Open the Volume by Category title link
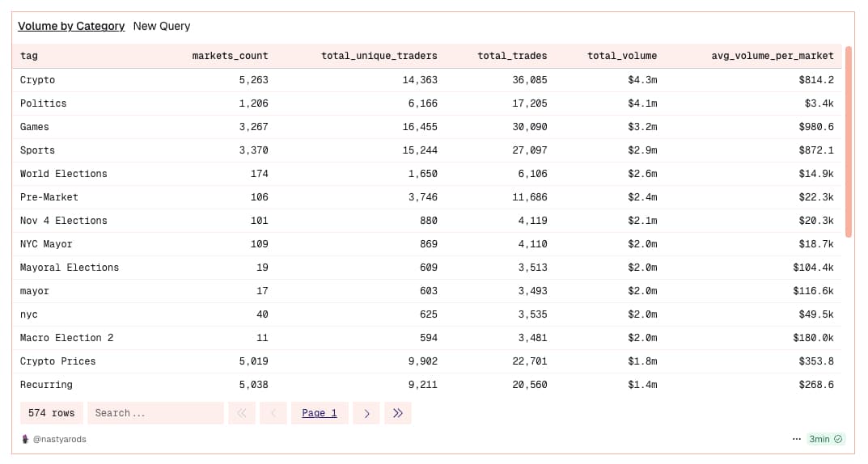Screen dimensions: 868x464 (71, 26)
